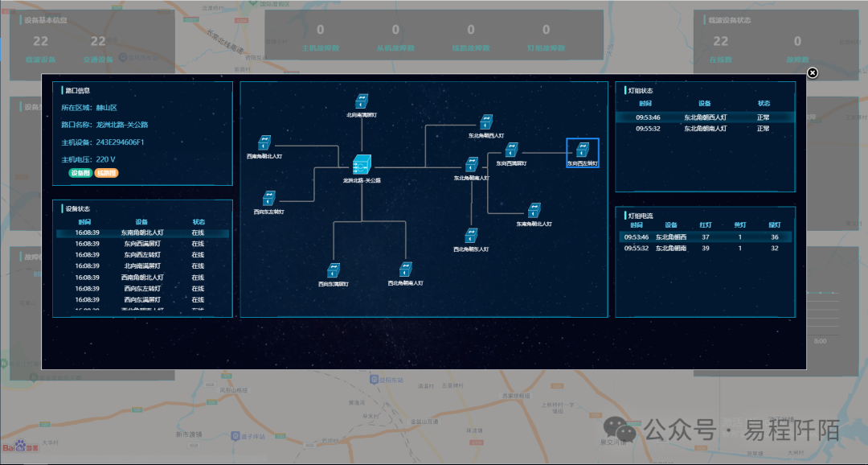Select the 09:55:32 row in 灯组状态 table
868x465 pixels.
coord(704,129)
